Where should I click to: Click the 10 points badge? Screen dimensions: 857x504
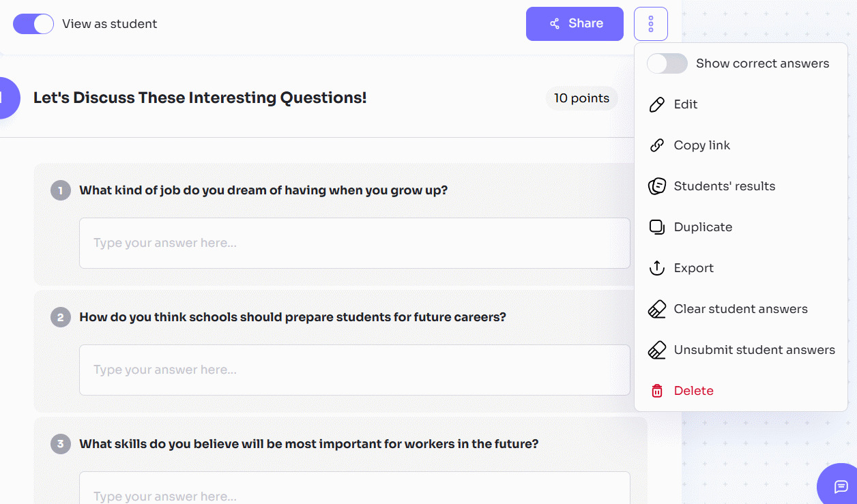(x=581, y=98)
